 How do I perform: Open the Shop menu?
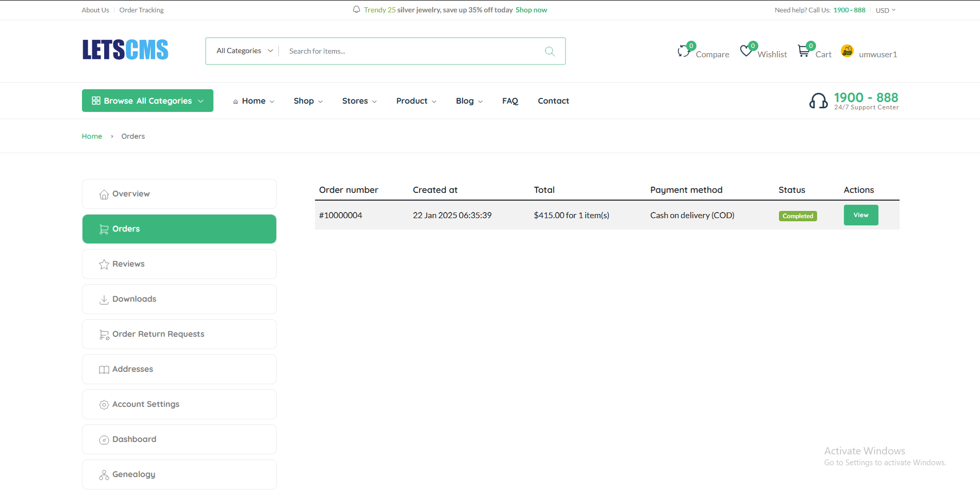tap(308, 101)
